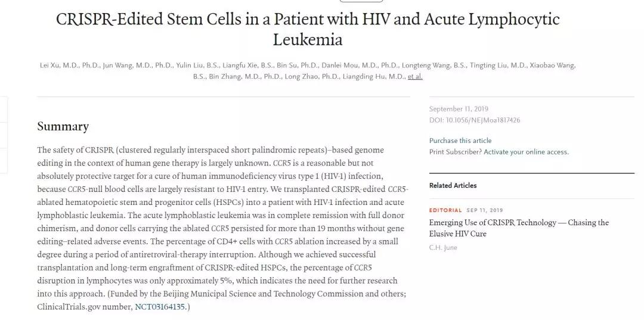Click author name C.H. June
The height and width of the screenshot is (320, 644).
pos(443,247)
